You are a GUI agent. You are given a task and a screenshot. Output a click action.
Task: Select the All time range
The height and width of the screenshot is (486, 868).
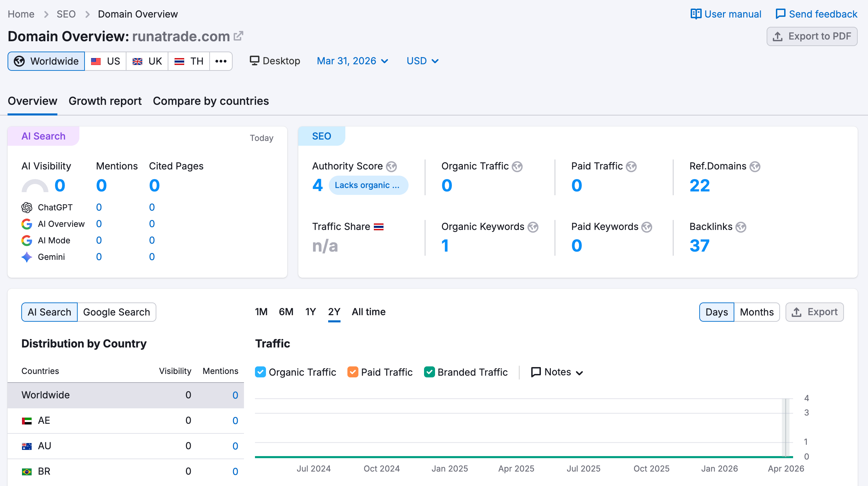pos(369,312)
